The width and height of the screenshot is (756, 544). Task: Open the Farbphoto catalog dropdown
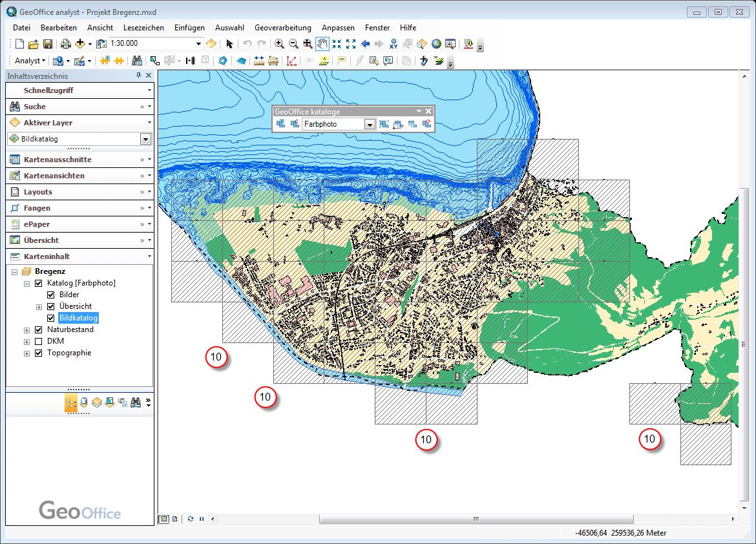click(370, 124)
